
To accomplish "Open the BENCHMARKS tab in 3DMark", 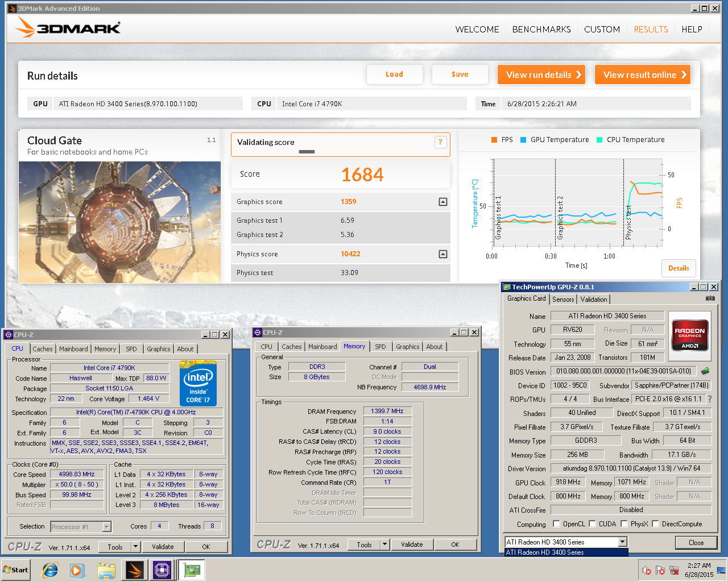I will tap(541, 29).
